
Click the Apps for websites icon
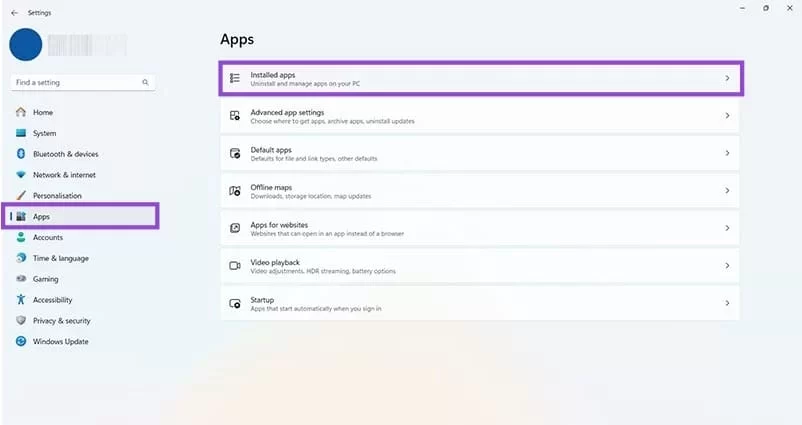point(235,228)
